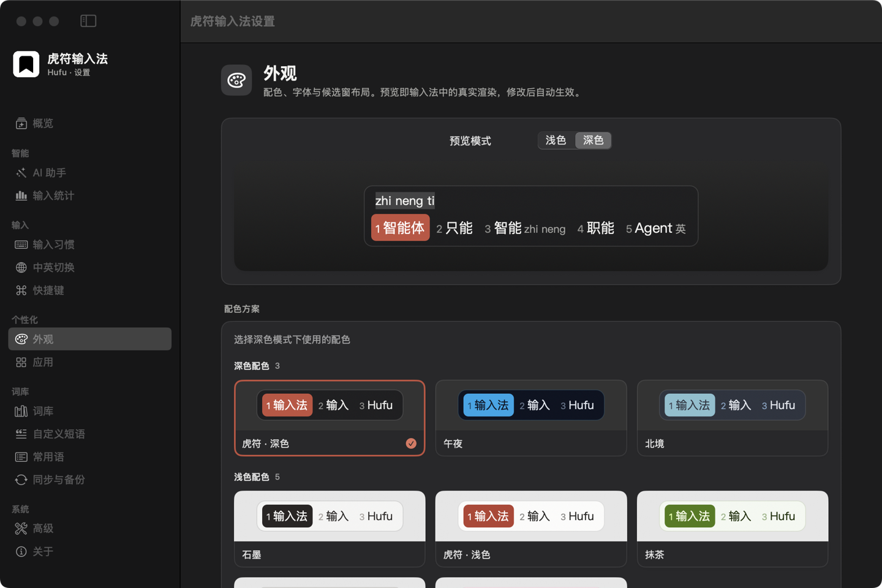Click the red 输入法 swatch in 虎符 · 深色
882x588 pixels.
point(287,405)
